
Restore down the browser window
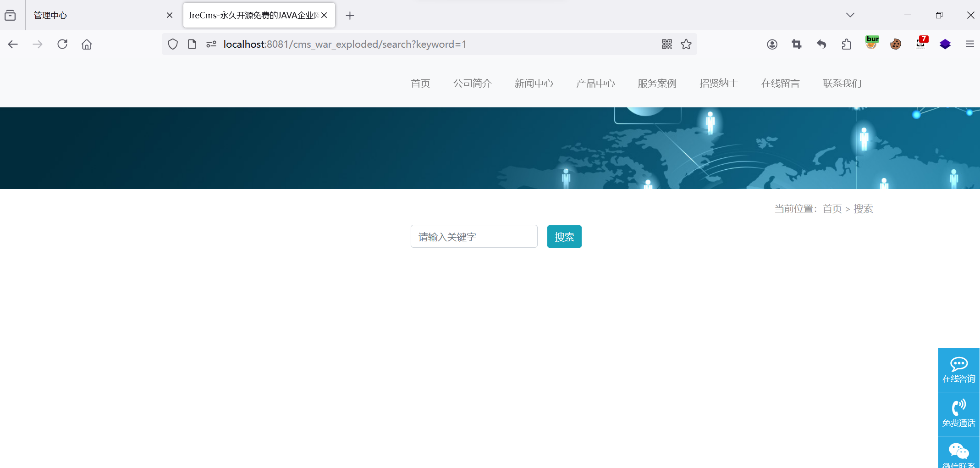click(x=939, y=15)
